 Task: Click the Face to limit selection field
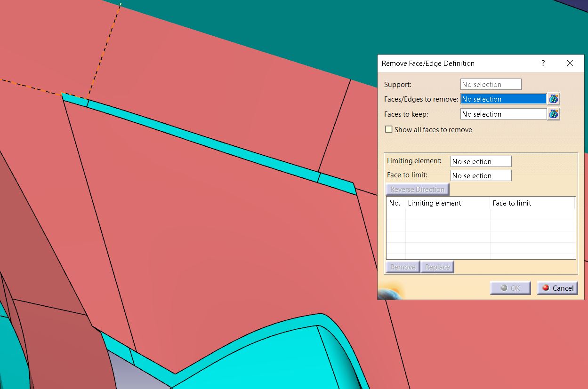coord(481,175)
